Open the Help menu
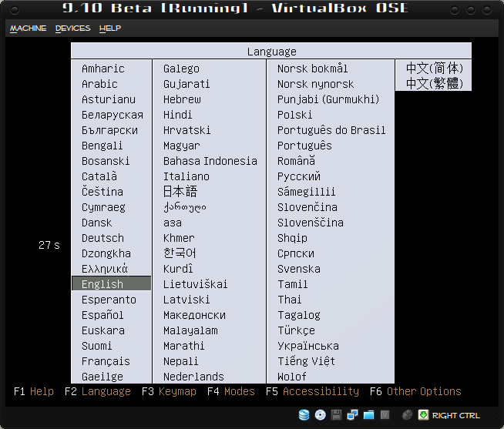The width and height of the screenshot is (504, 429). coord(110,28)
